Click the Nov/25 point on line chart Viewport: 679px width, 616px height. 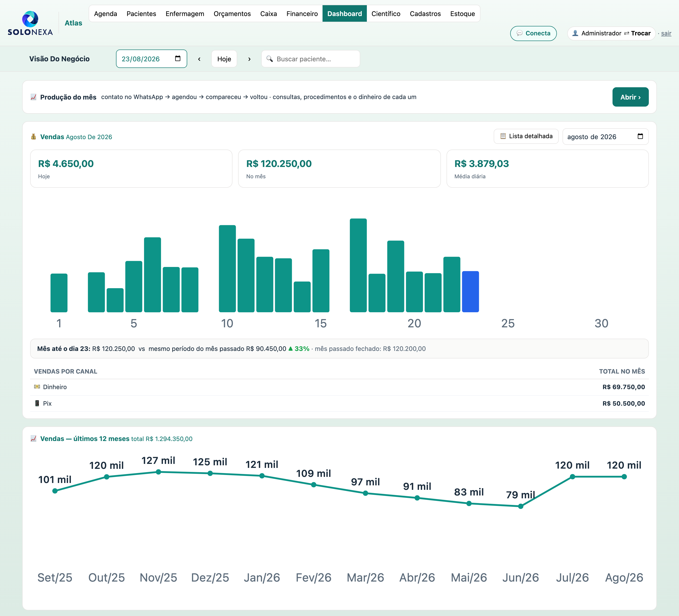[x=158, y=472]
